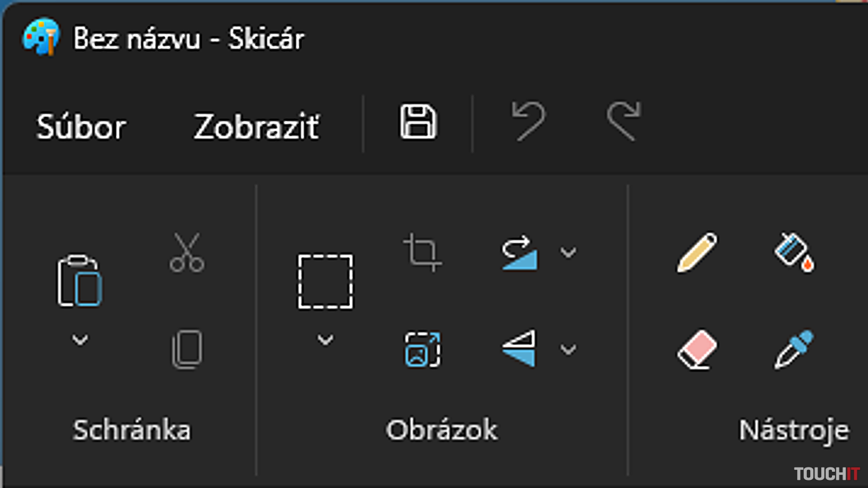Open the Rotate dropdown arrow

[568, 252]
